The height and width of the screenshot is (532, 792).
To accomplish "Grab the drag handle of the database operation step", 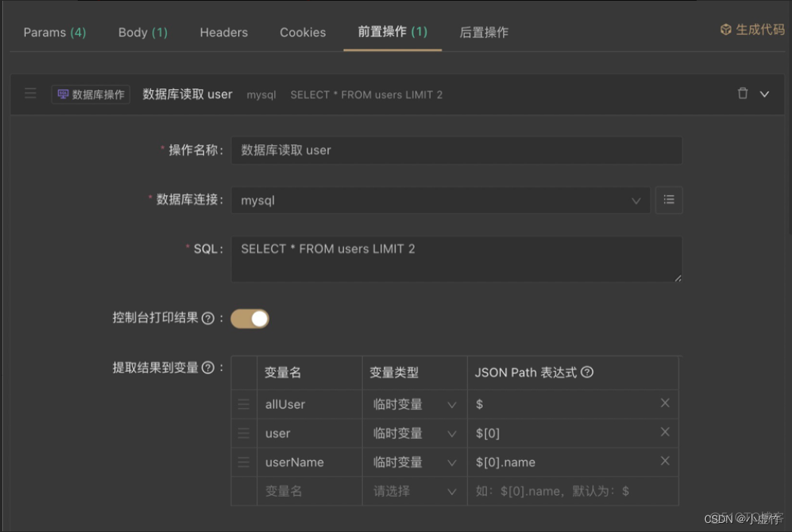I will pos(30,94).
